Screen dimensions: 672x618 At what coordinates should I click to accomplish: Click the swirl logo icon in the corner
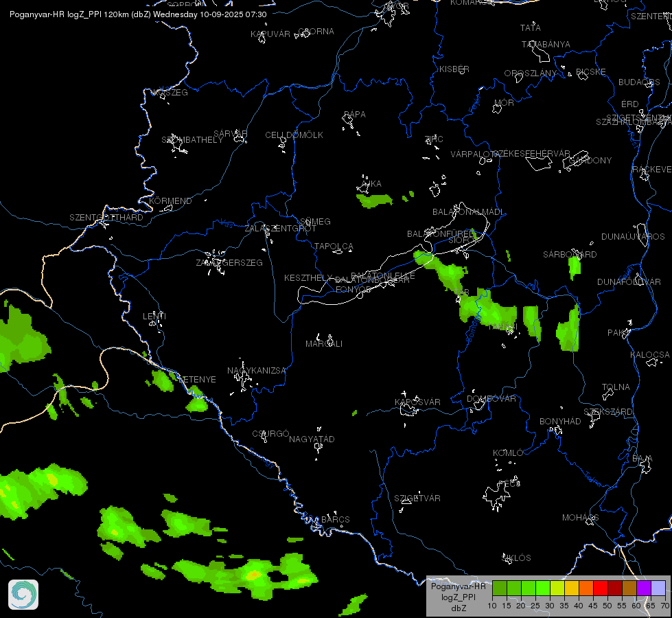tap(23, 595)
